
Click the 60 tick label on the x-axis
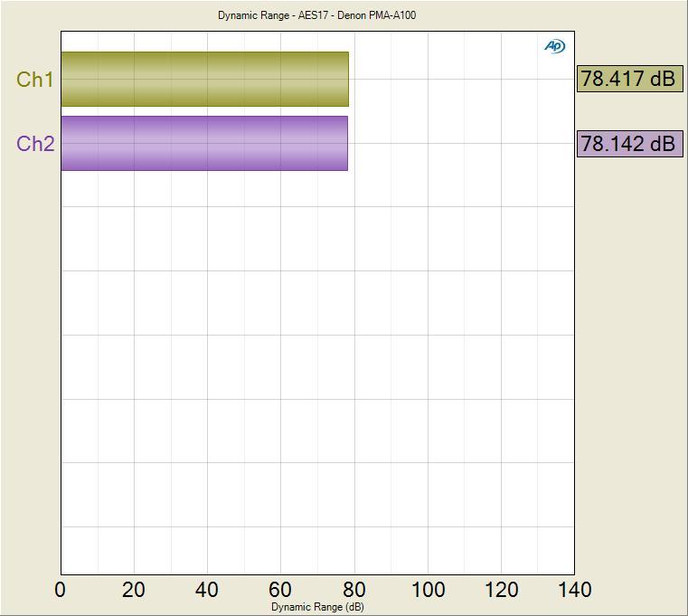coord(280,590)
